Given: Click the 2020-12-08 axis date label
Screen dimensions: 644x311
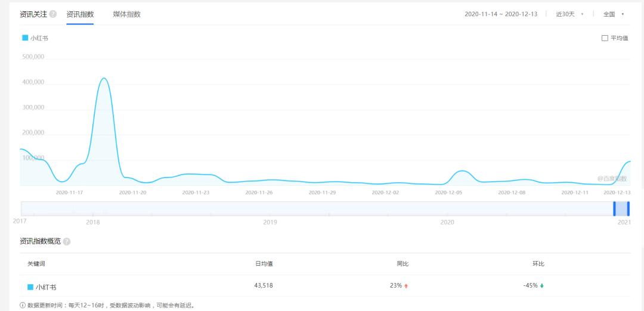Looking at the screenshot, I should [512, 192].
